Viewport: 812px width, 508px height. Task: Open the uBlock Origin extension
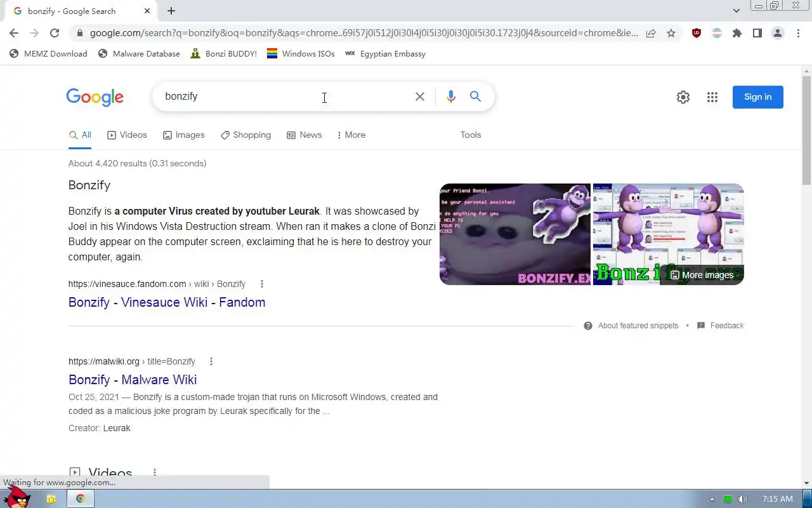[697, 33]
